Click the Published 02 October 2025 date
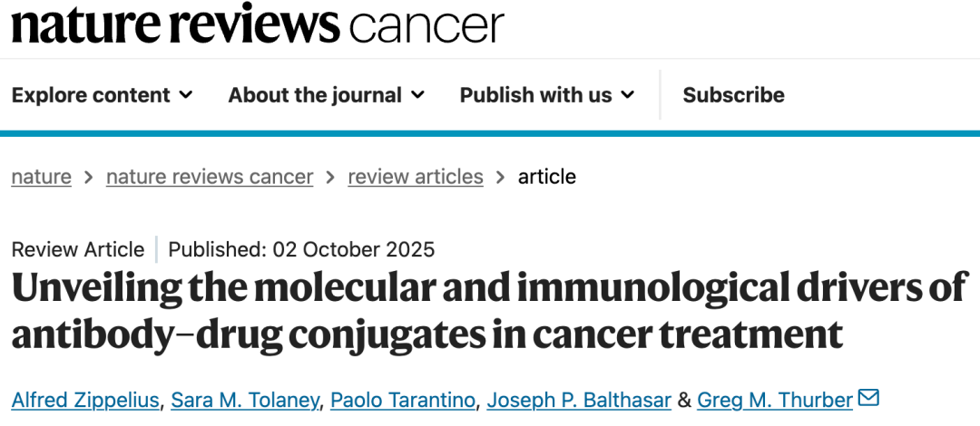This screenshot has width=980, height=426. point(301,249)
